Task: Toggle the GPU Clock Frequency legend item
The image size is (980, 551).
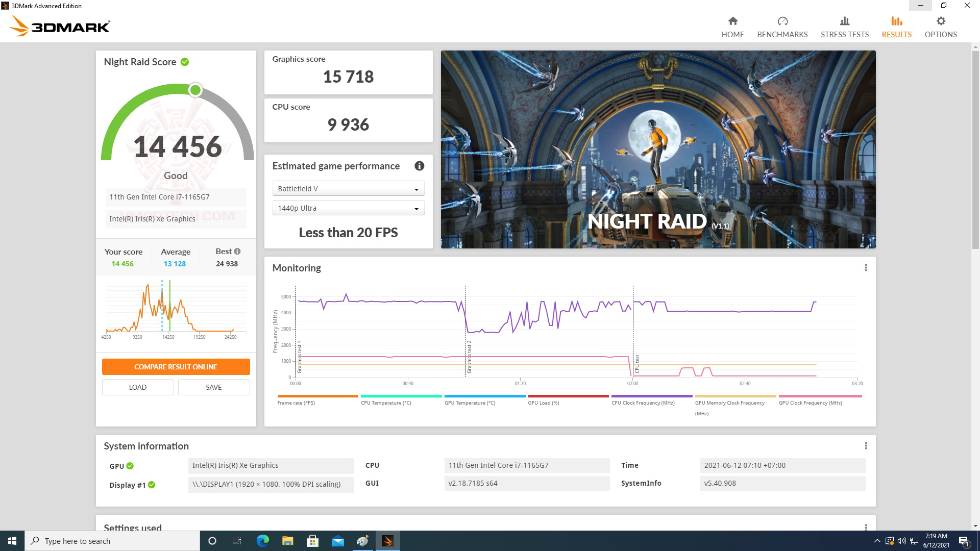Action: pyautogui.click(x=810, y=403)
